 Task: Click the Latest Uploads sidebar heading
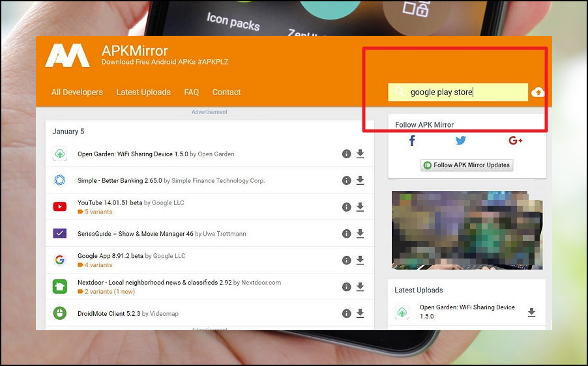(419, 290)
